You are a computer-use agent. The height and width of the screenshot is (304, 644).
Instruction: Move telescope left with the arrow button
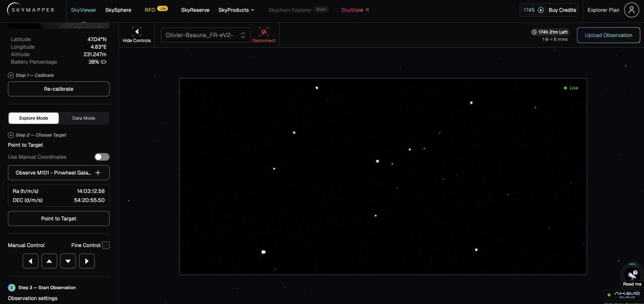tap(31, 261)
